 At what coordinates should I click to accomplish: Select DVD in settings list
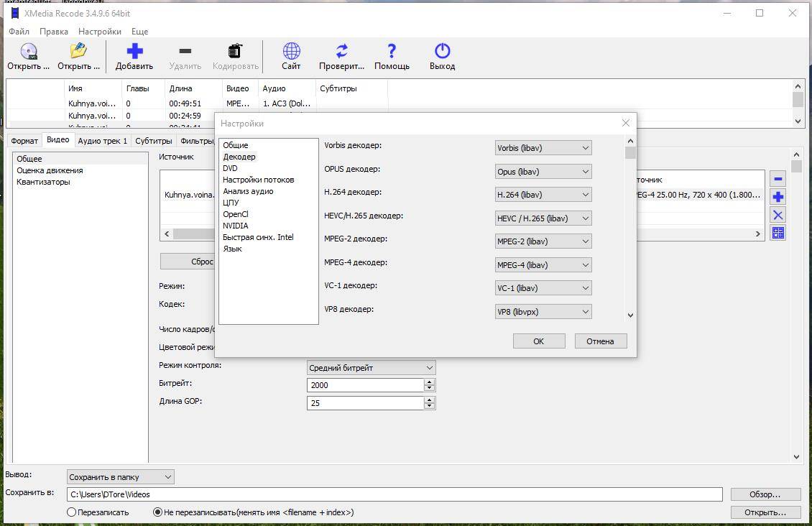coord(230,168)
